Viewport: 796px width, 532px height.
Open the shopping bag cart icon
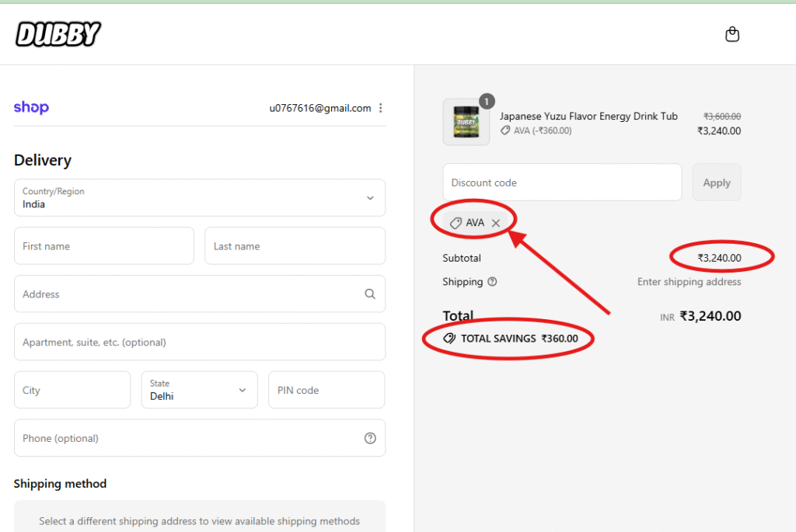[732, 34]
